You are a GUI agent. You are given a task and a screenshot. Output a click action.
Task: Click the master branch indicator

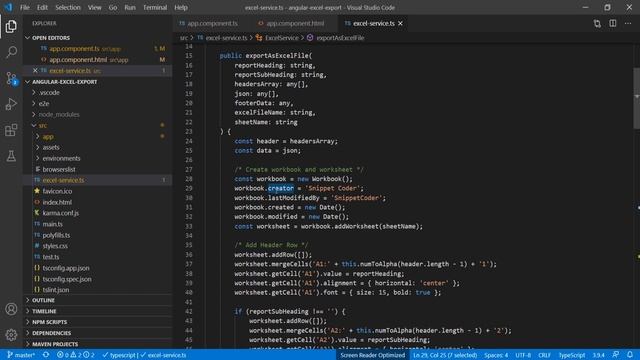click(x=21, y=355)
